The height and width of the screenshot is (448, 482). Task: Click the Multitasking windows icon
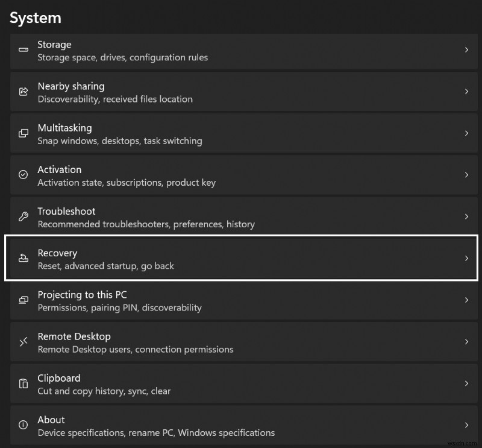(23, 133)
